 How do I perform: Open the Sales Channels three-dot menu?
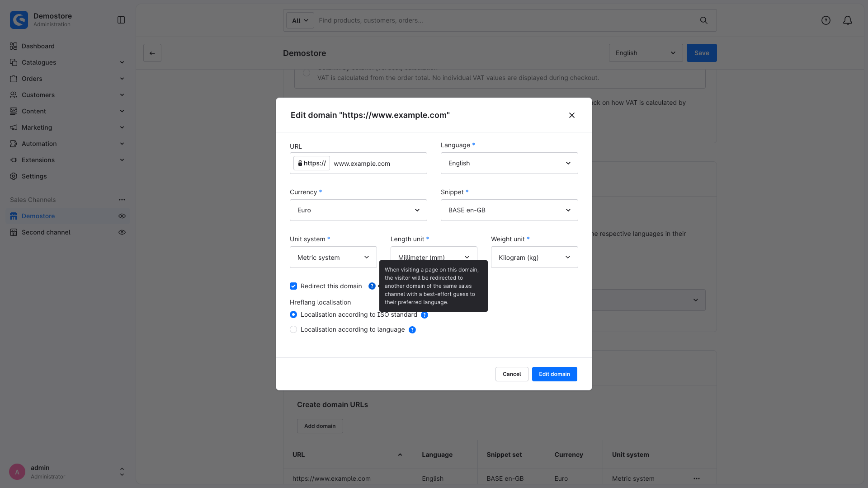click(122, 200)
